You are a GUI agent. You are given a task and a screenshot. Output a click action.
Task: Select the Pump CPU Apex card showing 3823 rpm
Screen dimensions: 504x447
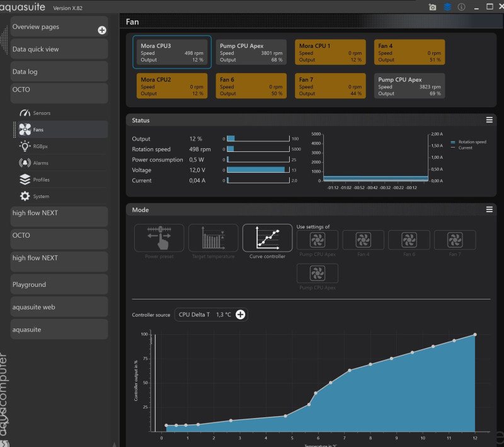pos(409,86)
